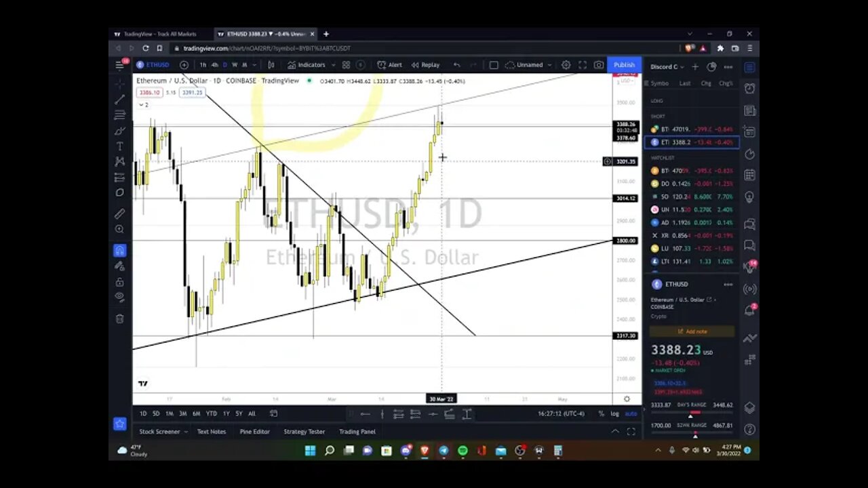Collapse the indicator legend showing 2
The image size is (868, 488).
(144, 105)
